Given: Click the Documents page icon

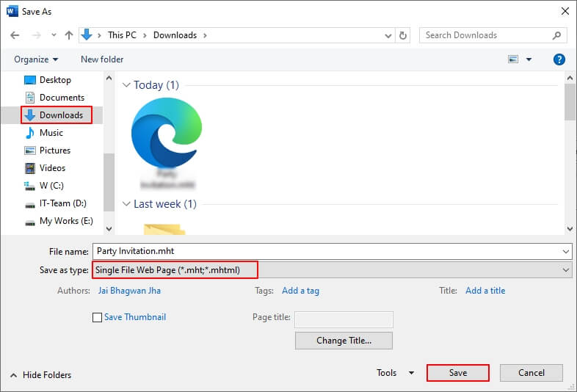Looking at the screenshot, I should click(x=30, y=98).
